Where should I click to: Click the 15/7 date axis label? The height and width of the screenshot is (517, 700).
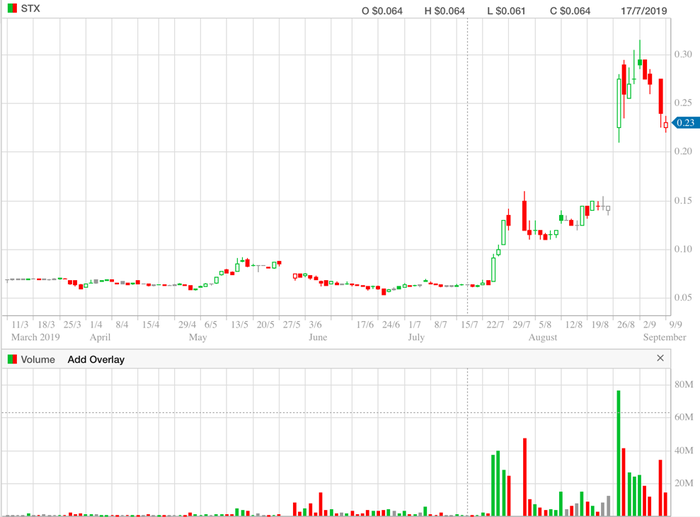pyautogui.click(x=469, y=325)
